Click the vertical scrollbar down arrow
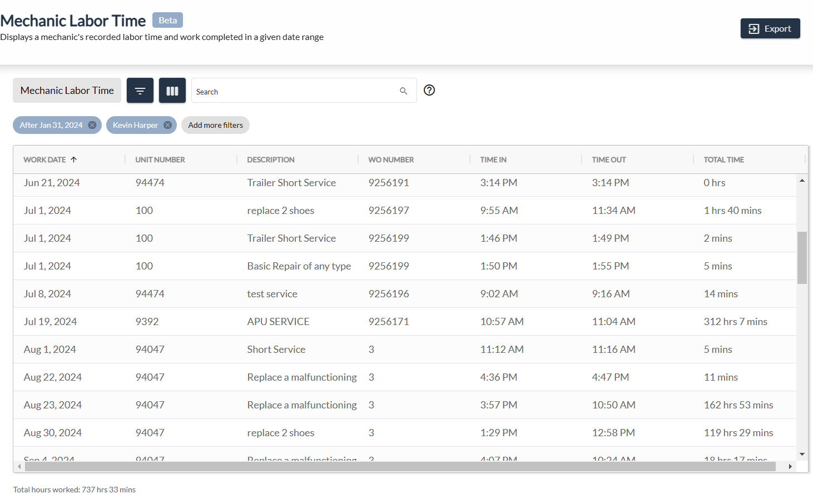 point(802,454)
